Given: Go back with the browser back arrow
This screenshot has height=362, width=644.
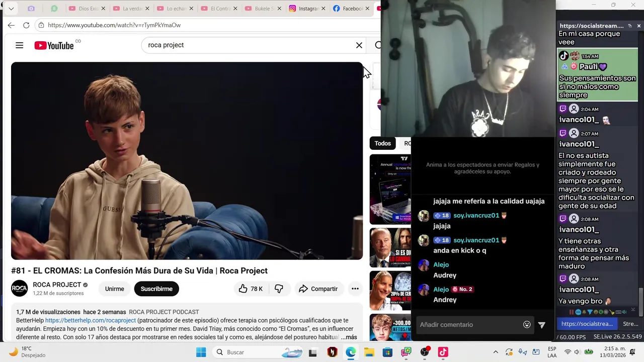Looking at the screenshot, I should click(11, 25).
